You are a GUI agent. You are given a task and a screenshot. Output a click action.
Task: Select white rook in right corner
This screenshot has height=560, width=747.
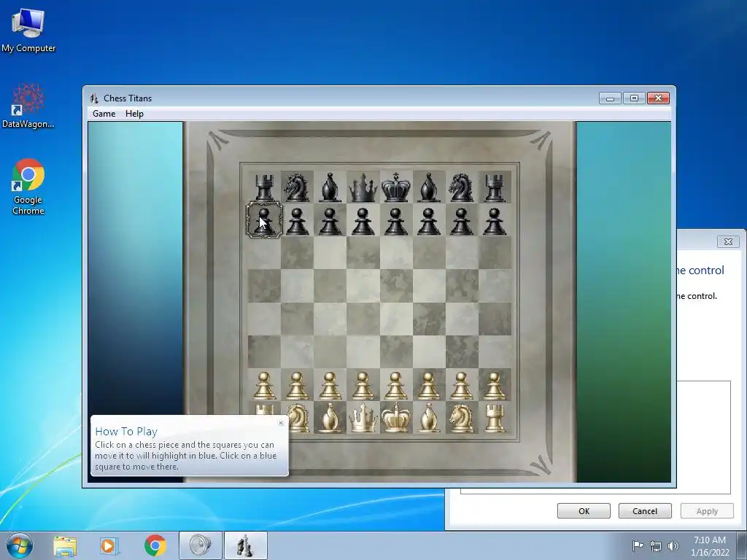pos(495,418)
